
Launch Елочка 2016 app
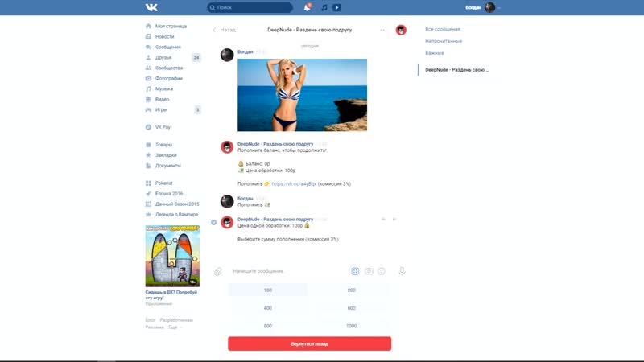(169, 193)
